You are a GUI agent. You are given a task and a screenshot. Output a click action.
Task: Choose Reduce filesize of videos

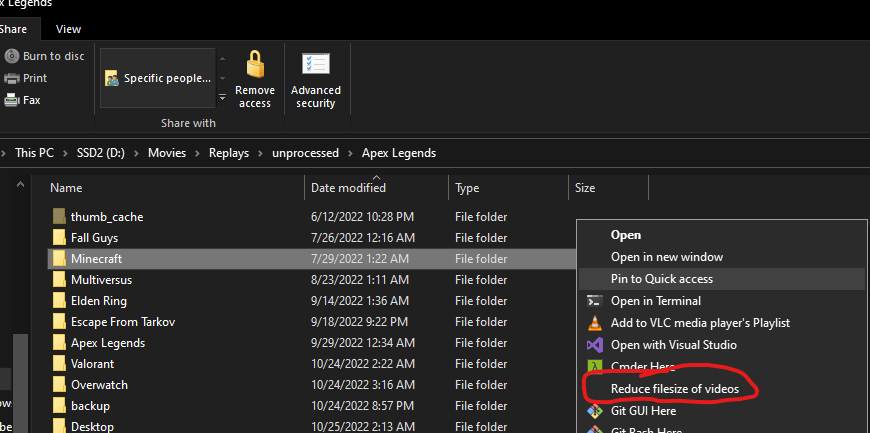pyautogui.click(x=721, y=389)
